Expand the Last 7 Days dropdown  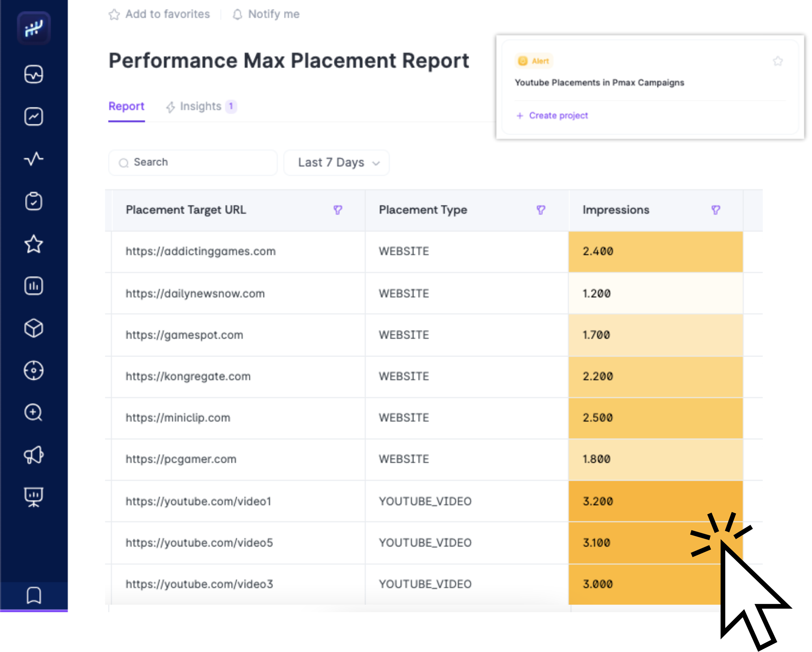coord(336,163)
